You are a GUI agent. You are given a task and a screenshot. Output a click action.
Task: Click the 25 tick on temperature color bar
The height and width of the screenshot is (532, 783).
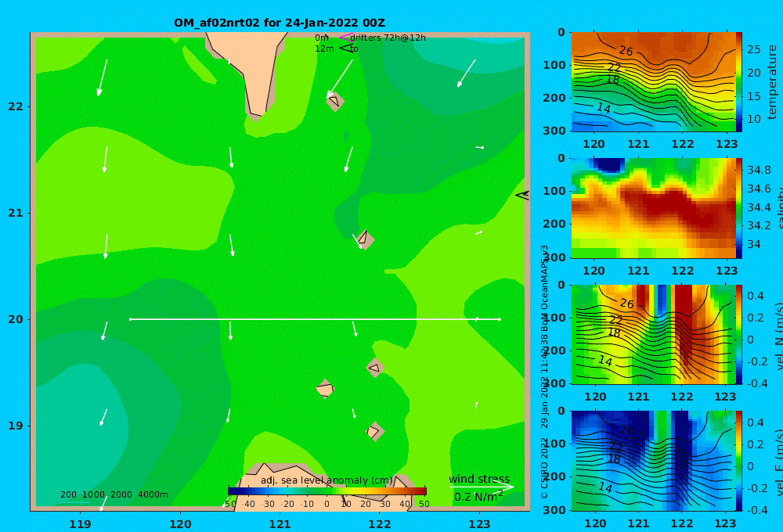[x=753, y=49]
